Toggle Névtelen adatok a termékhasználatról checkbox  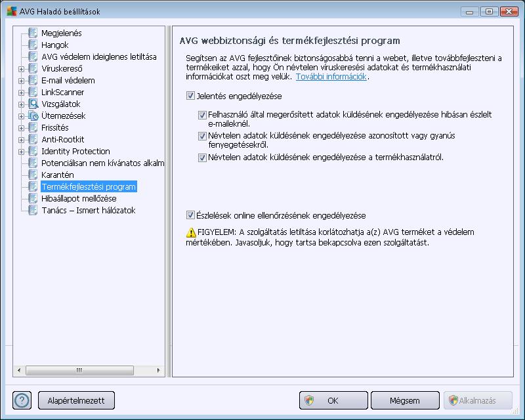point(202,157)
